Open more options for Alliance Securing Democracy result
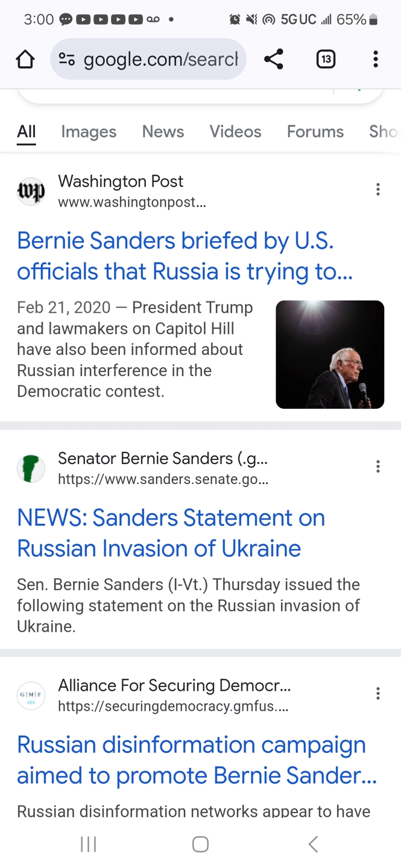401x868 pixels. [378, 694]
